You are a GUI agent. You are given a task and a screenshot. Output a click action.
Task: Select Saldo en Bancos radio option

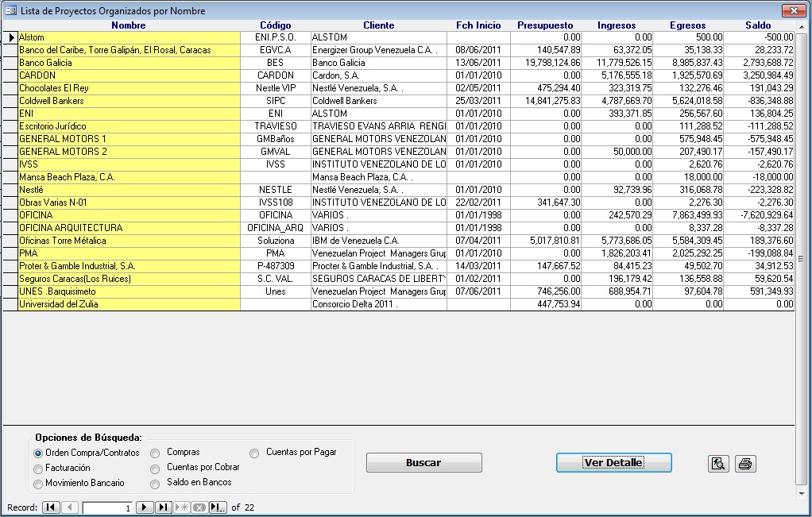tap(155, 484)
